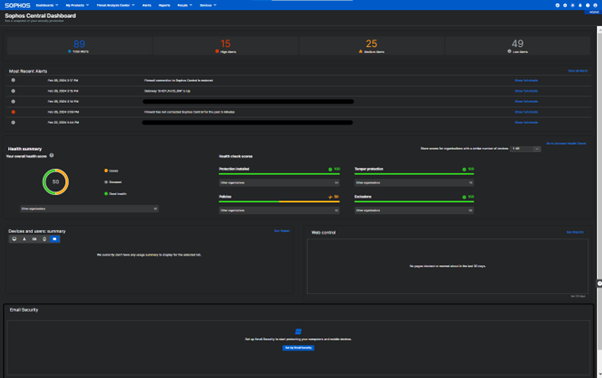Expand Other organizations under Tamper protection
Screen dimensions: 602x378
[414, 183]
